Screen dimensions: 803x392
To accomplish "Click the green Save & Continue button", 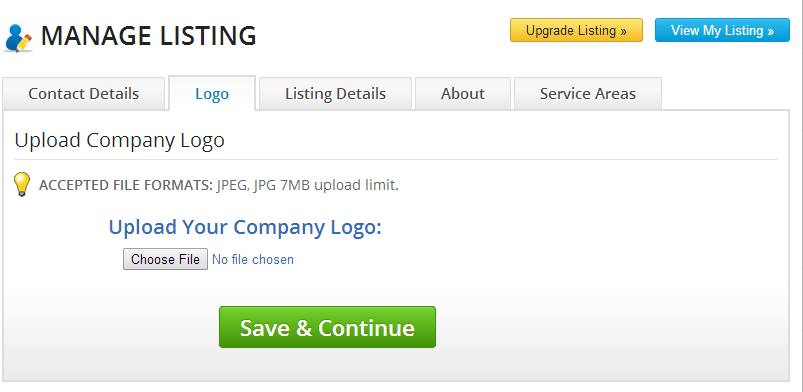I will [327, 327].
